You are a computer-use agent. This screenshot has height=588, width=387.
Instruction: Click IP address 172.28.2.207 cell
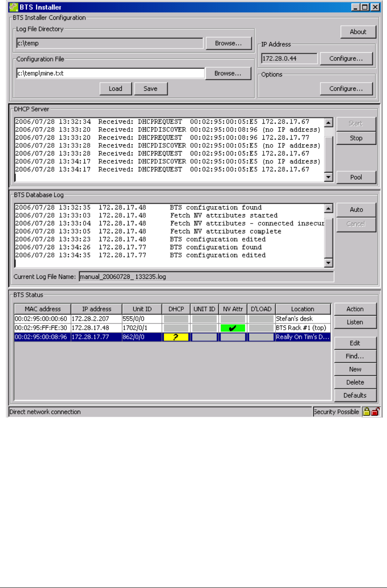click(96, 319)
